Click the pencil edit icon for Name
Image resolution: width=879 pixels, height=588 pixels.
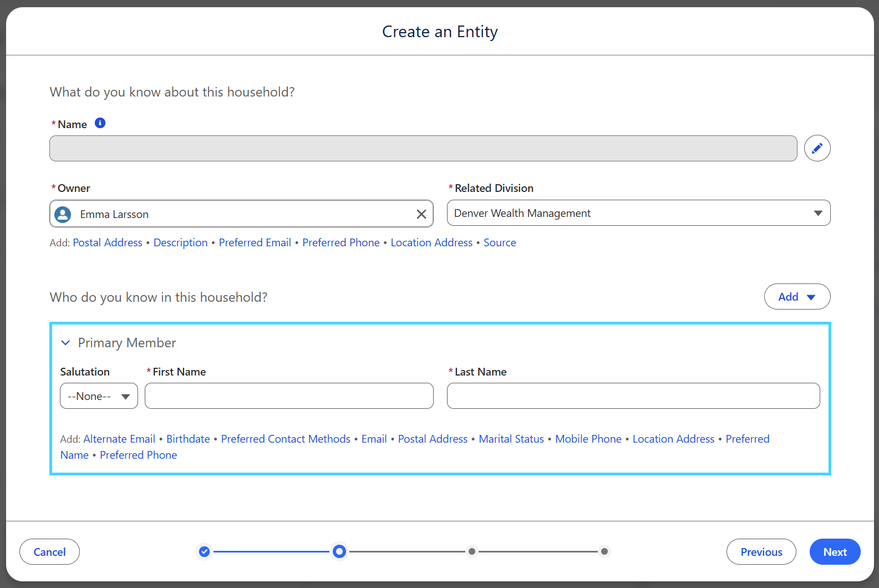pos(817,148)
